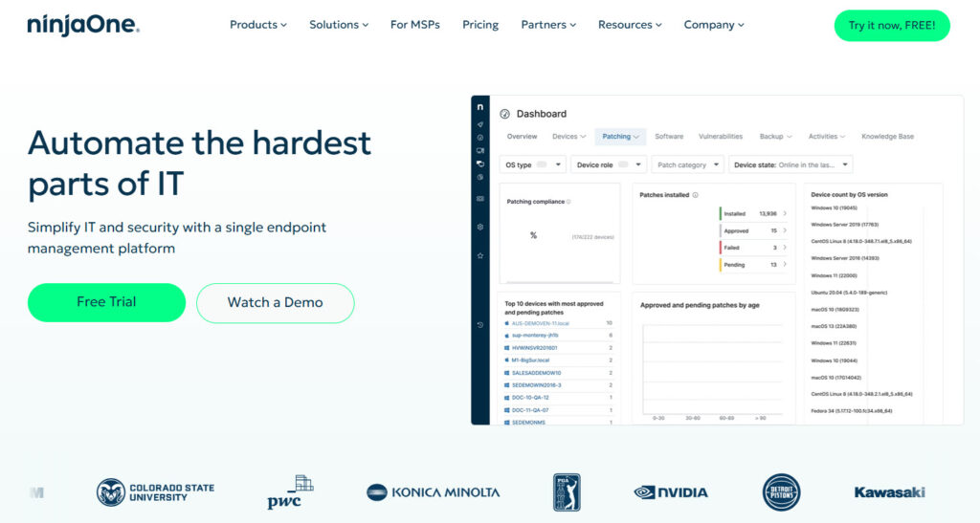Select the Patching tab
This screenshot has width=980, height=523.
620,136
